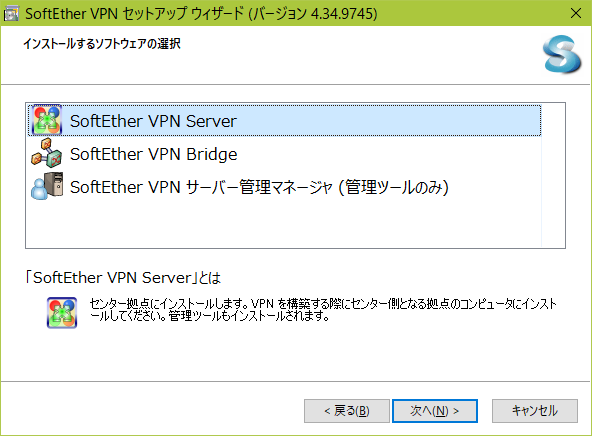This screenshot has width=592, height=436.
Task: Click the 「SoftEther VPN Server」とは heading
Action: [123, 278]
